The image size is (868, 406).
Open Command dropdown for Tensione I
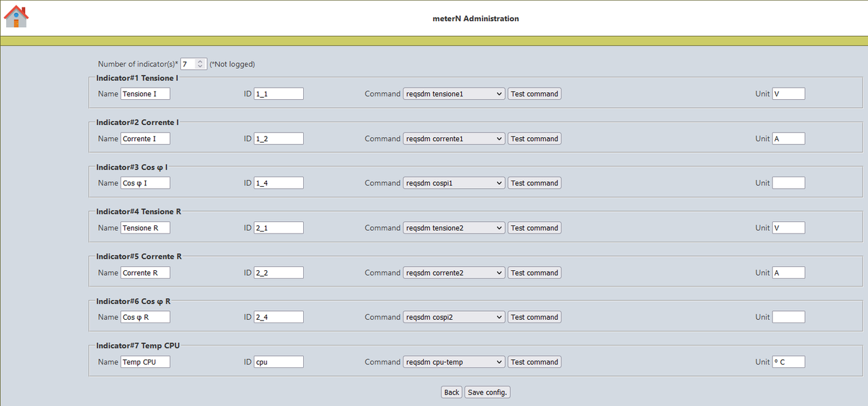[454, 94]
